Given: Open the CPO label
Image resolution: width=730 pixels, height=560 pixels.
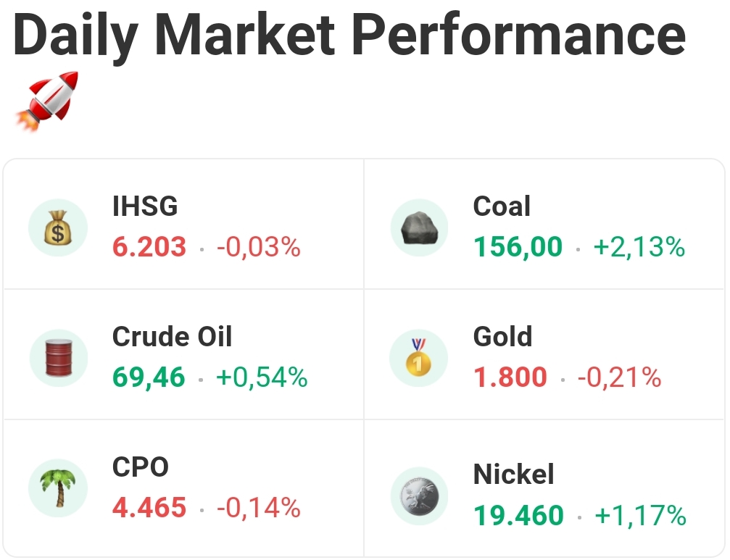Looking at the screenshot, I should [141, 467].
